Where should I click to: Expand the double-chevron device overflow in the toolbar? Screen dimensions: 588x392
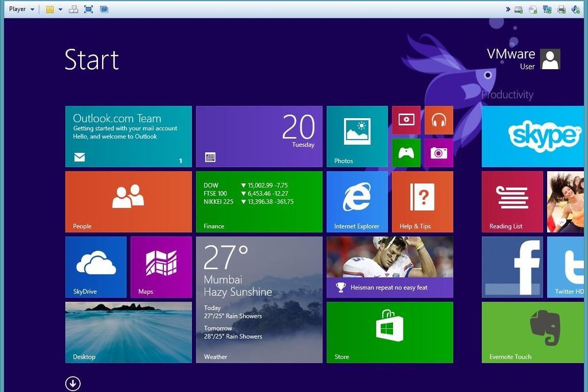pos(508,9)
